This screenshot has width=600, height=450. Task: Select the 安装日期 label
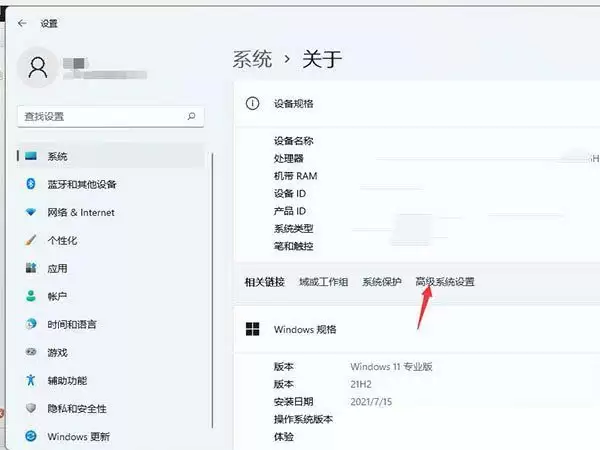(293, 402)
